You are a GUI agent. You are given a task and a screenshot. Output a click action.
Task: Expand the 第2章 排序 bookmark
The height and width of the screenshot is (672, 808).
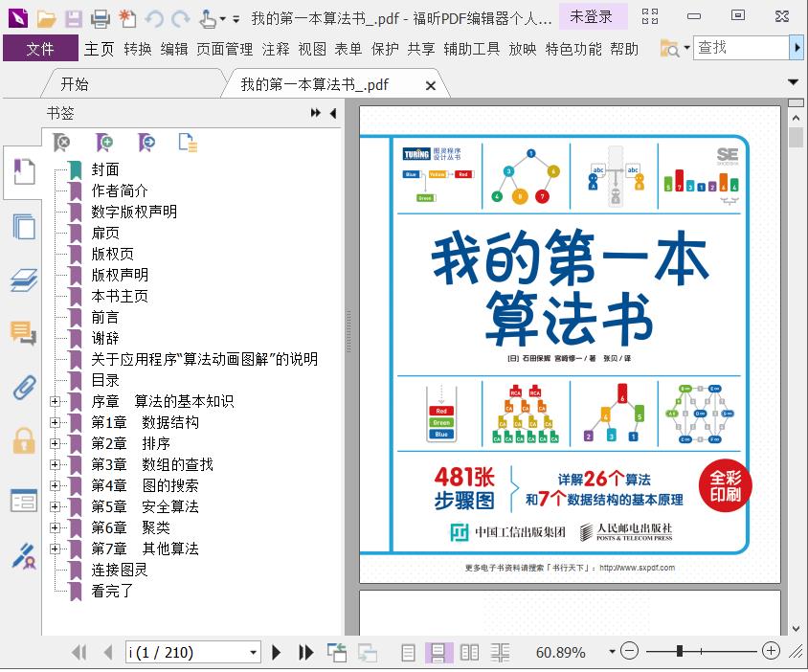55,444
